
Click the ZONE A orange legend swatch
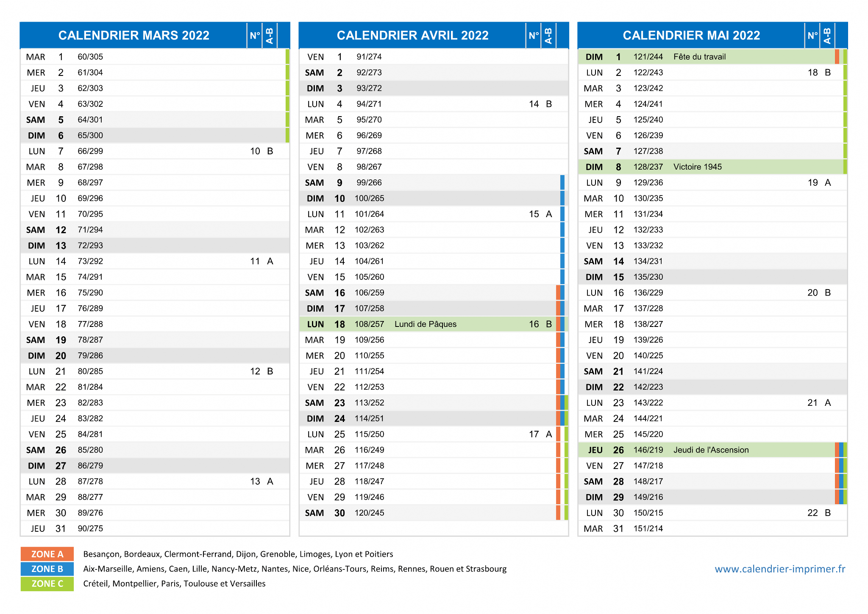click(47, 554)
